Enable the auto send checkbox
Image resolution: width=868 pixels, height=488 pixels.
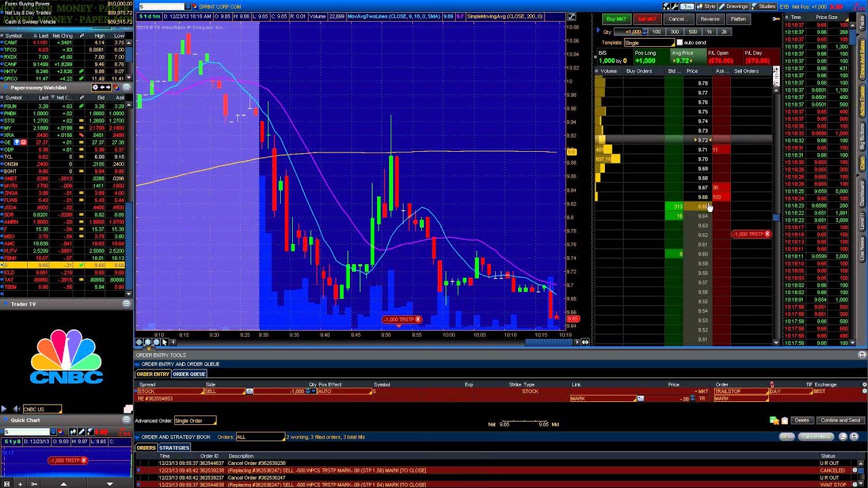[680, 43]
